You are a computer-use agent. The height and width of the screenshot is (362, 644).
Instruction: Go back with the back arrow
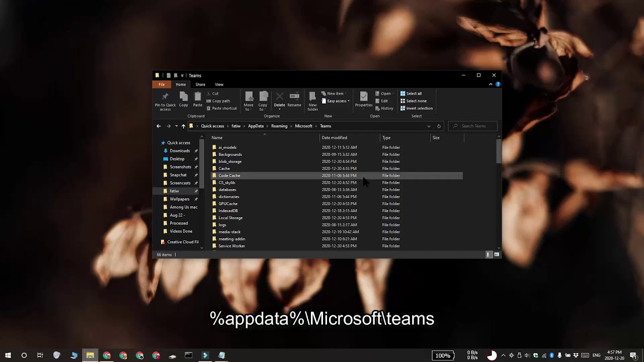(158, 126)
